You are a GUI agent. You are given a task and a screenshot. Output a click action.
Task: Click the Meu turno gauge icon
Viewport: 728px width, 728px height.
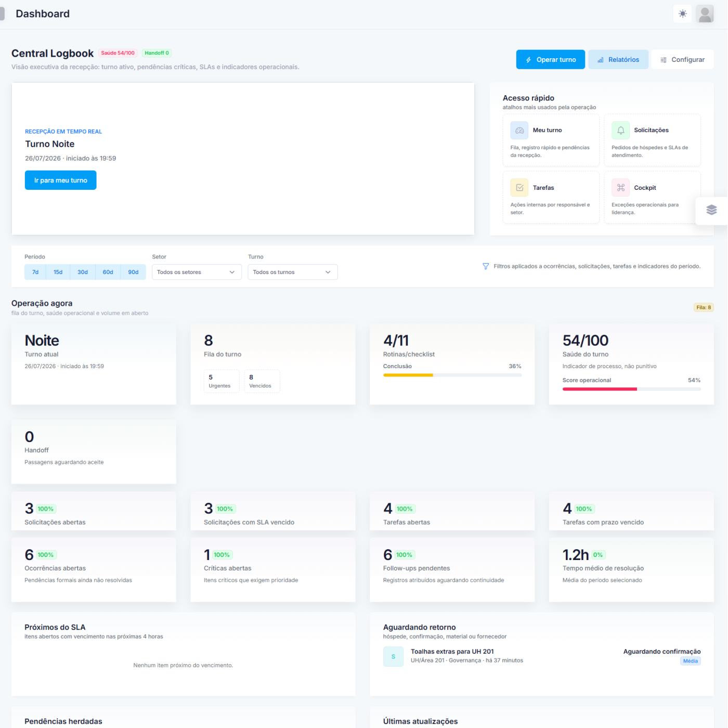pos(519,131)
